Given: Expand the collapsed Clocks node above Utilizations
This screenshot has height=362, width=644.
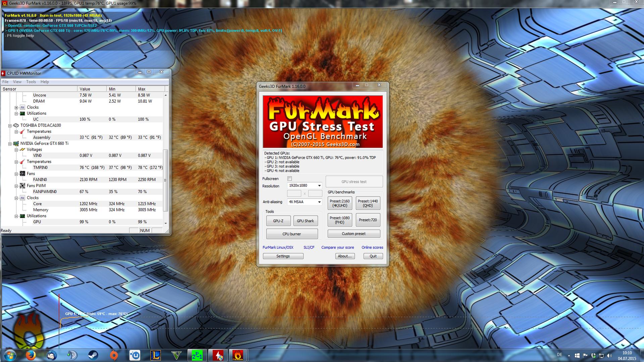Looking at the screenshot, I should click(x=16, y=107).
